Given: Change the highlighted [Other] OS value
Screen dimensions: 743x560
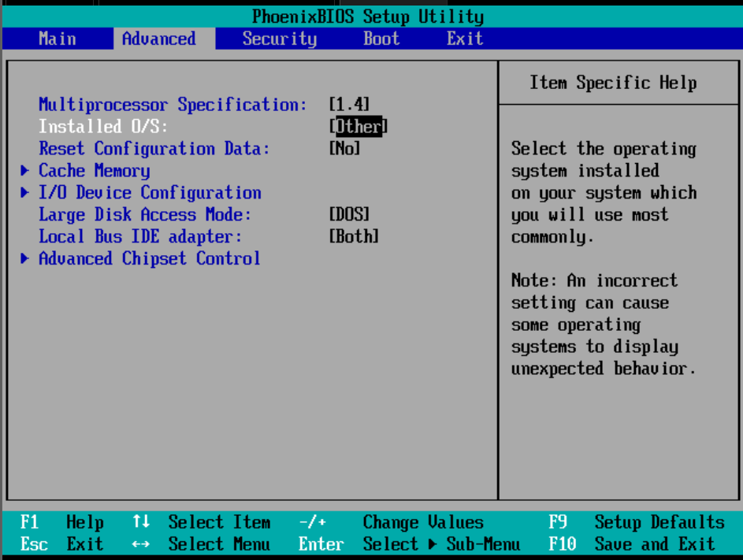Looking at the screenshot, I should coord(358,127).
